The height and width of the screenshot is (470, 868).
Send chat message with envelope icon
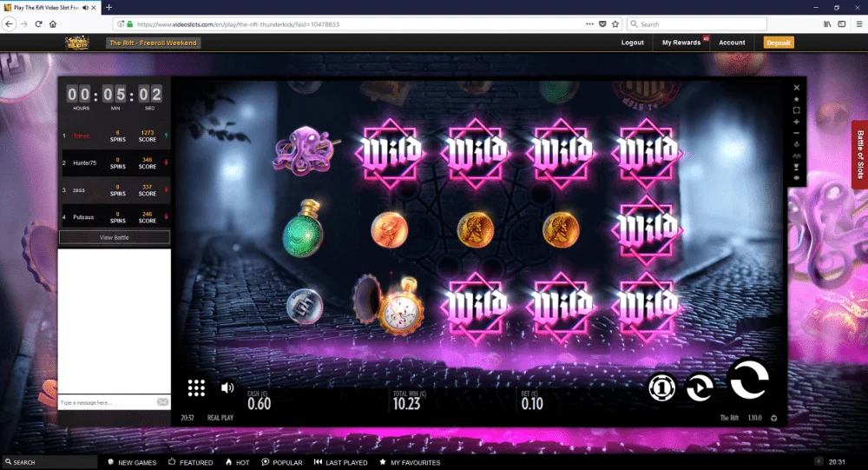tap(163, 402)
